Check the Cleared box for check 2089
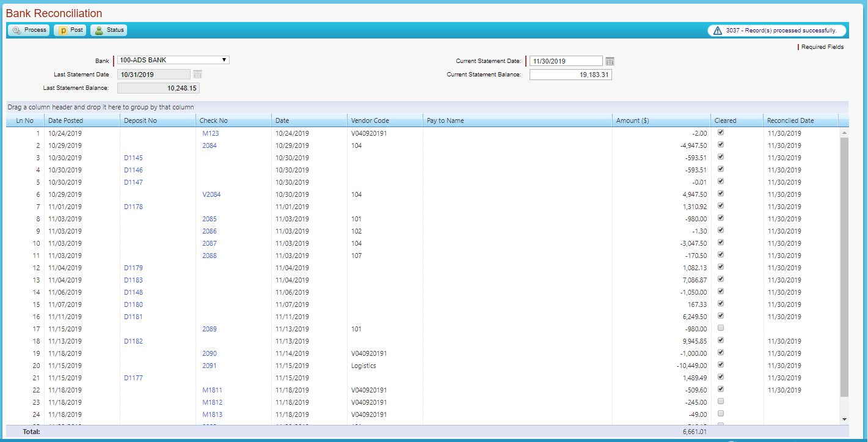The width and height of the screenshot is (868, 442). (x=721, y=328)
